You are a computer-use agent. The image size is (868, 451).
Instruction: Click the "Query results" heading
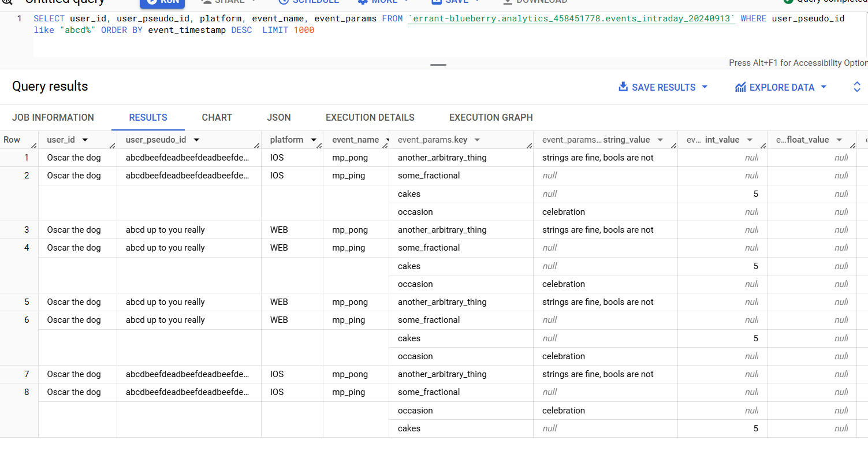coord(50,87)
